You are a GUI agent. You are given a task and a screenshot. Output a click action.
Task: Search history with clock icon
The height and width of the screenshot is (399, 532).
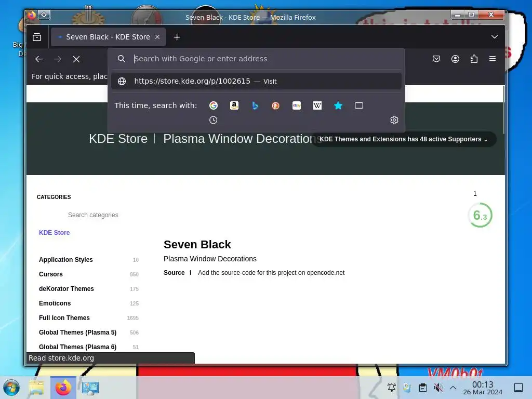(213, 120)
